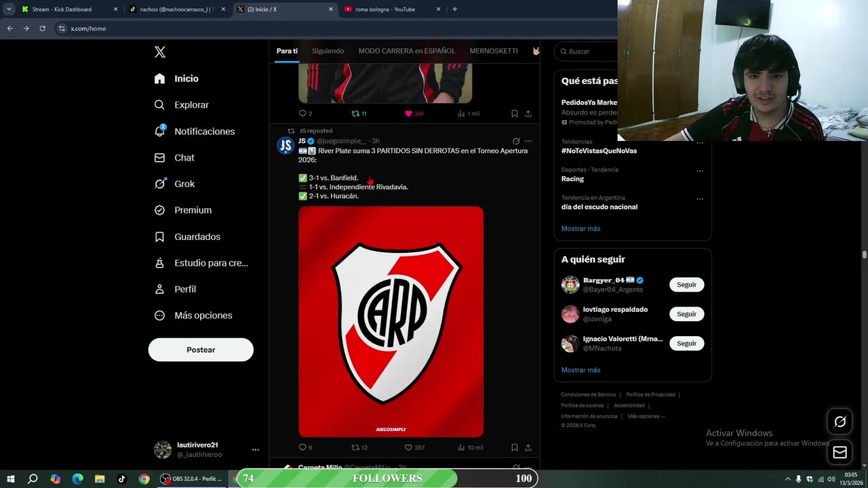This screenshot has width=868, height=488.
Task: Open new browser tab with plus
Action: pos(454,9)
